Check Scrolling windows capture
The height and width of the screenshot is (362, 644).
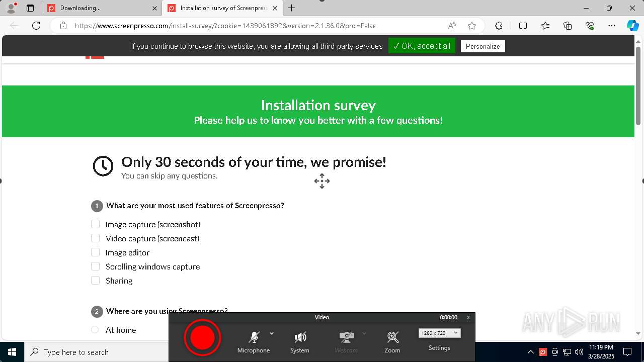coord(95,266)
